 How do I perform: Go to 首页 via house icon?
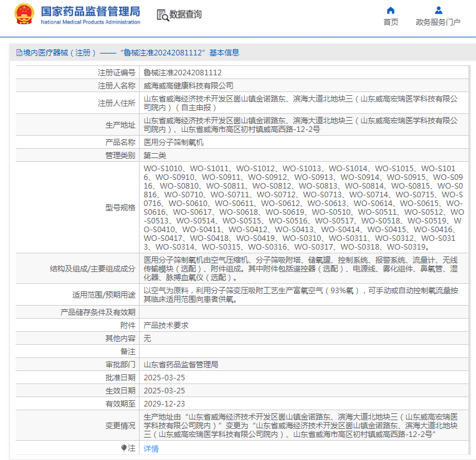[391, 11]
